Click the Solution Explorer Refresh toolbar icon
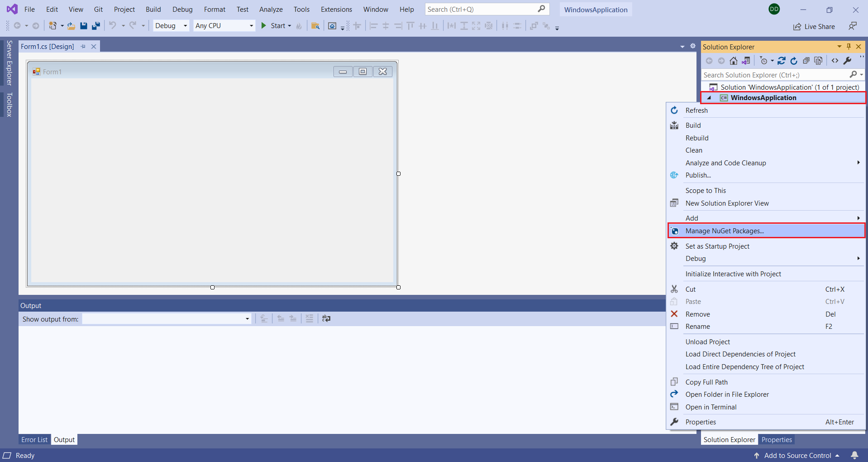 (x=794, y=61)
